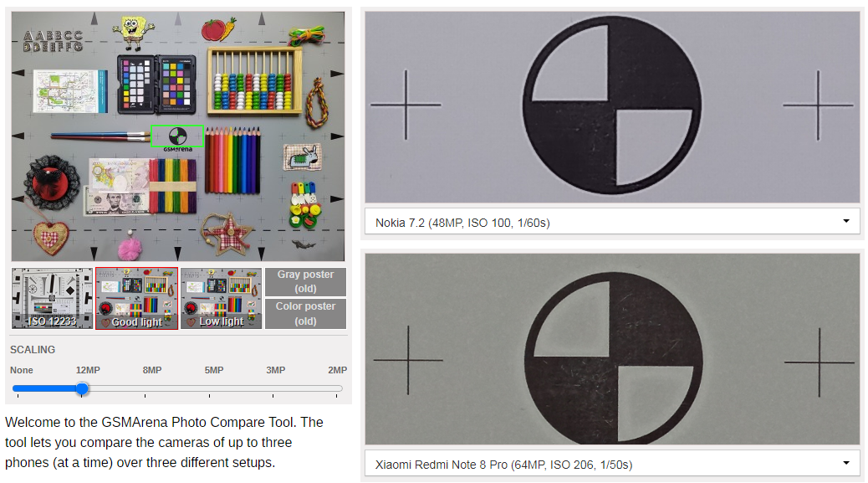This screenshot has width=868, height=483.
Task: Choose the 2MP scaling mark
Action: click(x=336, y=389)
